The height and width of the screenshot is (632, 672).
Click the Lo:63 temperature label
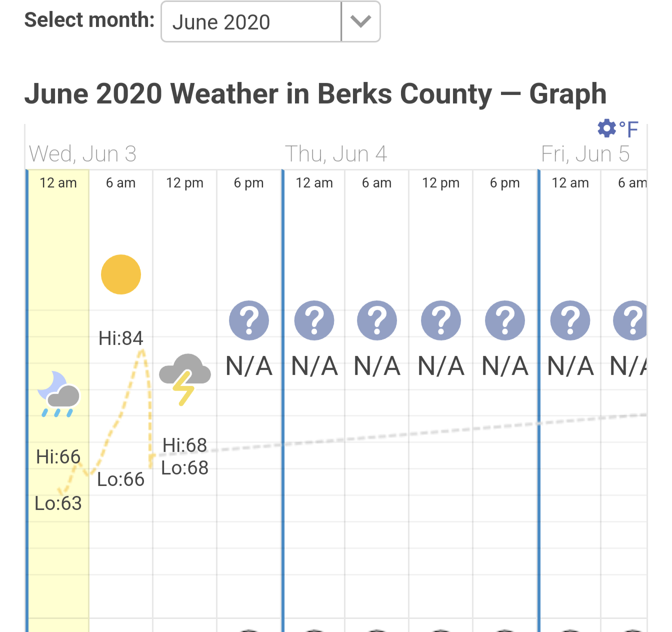58,503
